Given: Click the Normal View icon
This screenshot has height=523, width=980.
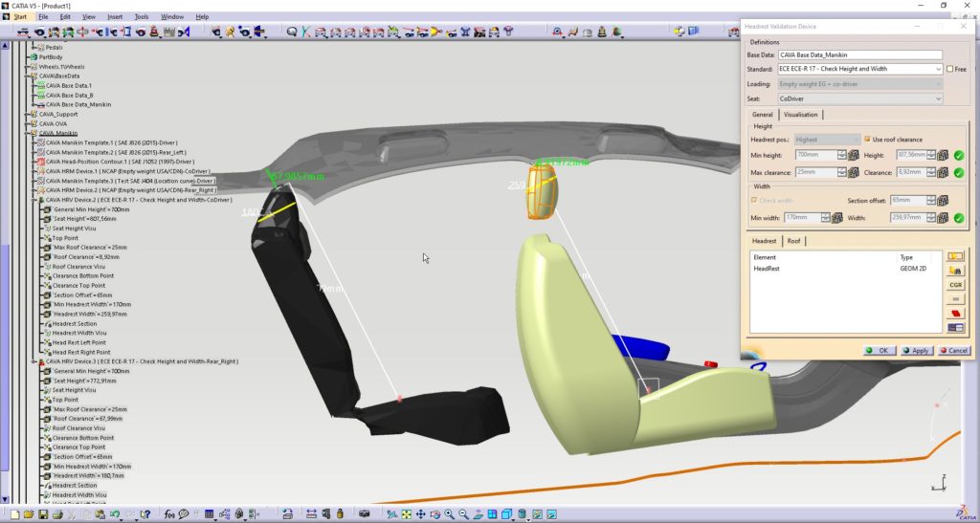Looking at the screenshot, I should [x=479, y=514].
